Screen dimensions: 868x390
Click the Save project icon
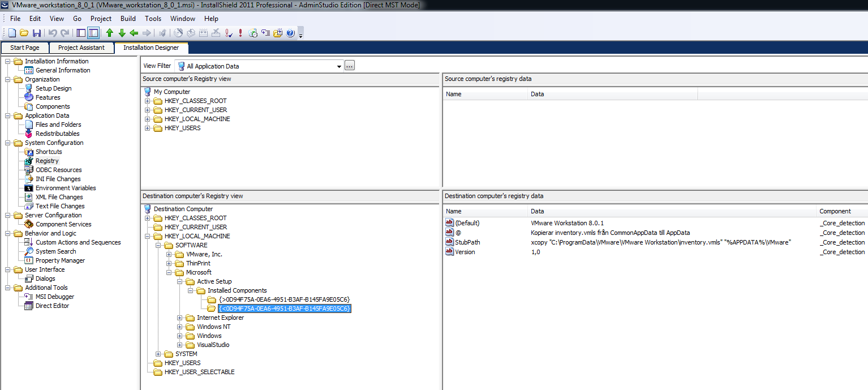36,33
